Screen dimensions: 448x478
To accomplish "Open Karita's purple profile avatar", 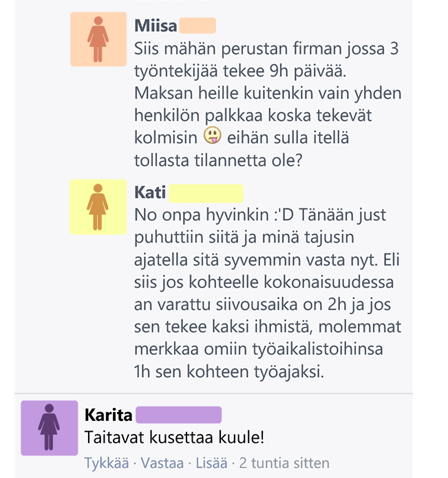I will (50, 428).
